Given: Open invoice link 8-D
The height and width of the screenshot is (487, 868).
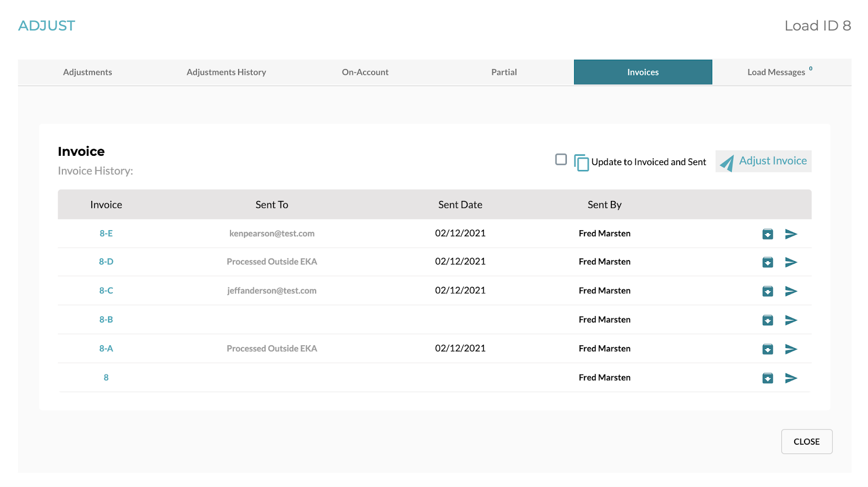Looking at the screenshot, I should 106,262.
